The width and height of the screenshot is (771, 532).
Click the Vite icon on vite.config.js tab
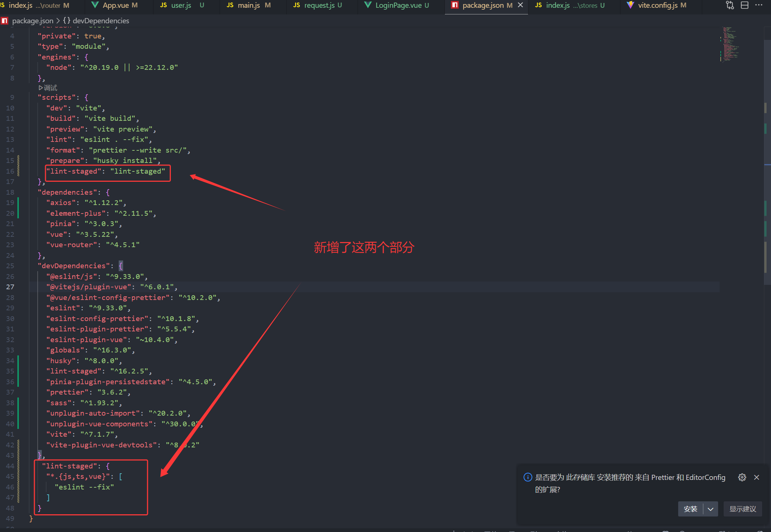coord(630,5)
